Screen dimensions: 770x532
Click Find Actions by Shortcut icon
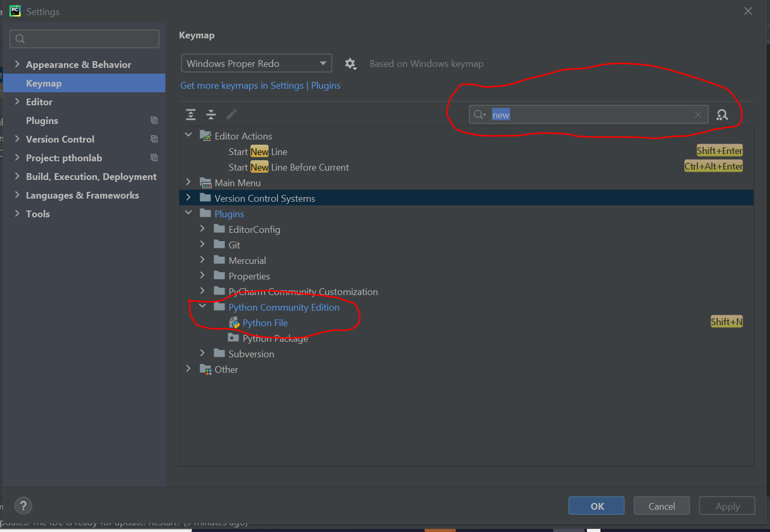722,115
